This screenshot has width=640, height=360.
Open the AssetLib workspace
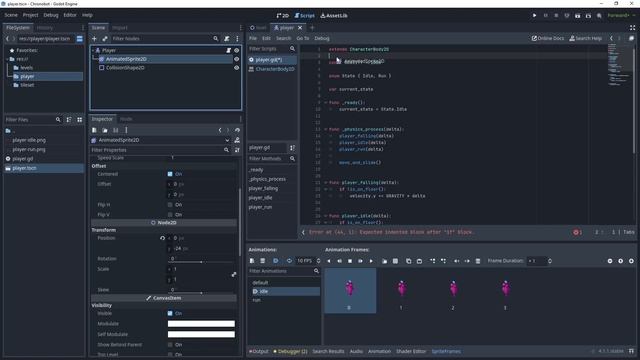[334, 16]
